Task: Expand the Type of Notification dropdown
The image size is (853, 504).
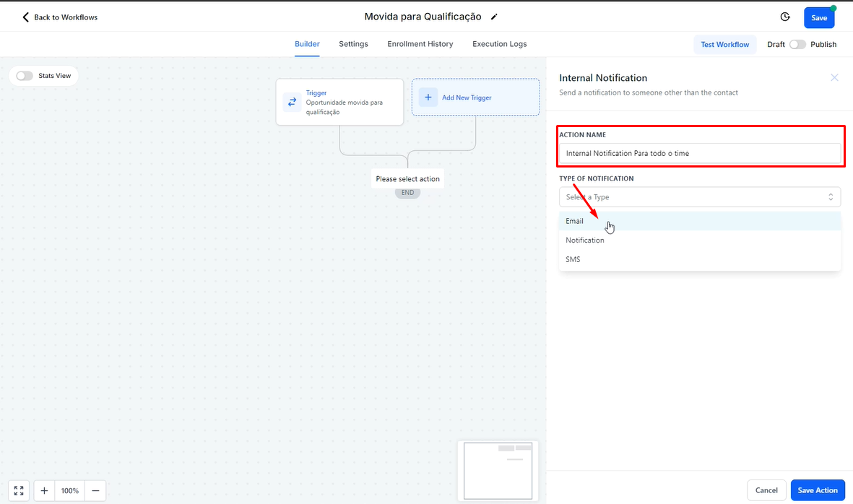Action: (699, 197)
